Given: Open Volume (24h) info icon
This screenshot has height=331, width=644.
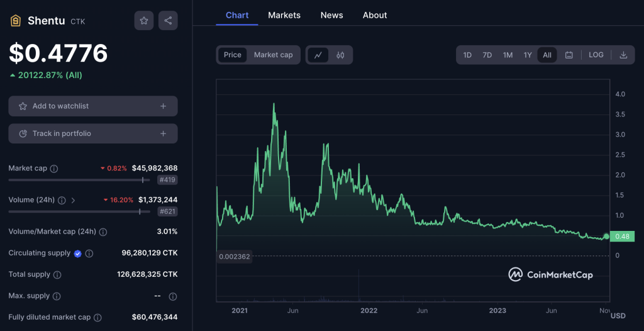Looking at the screenshot, I should coord(62,200).
